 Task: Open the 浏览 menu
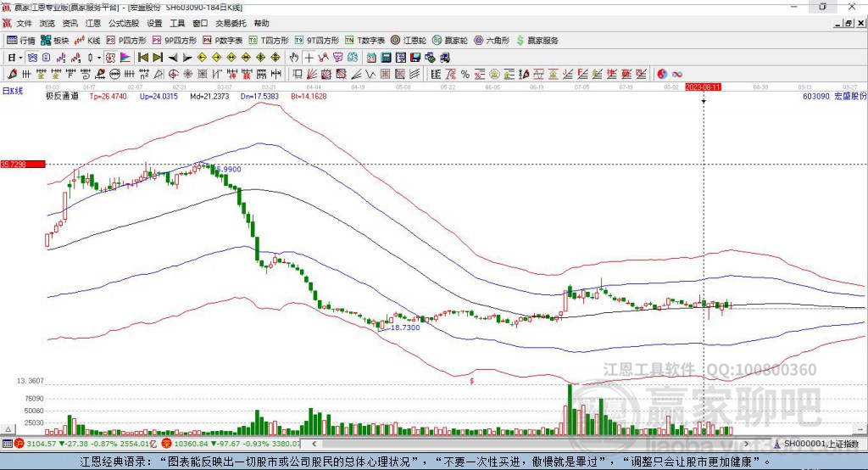(47, 23)
